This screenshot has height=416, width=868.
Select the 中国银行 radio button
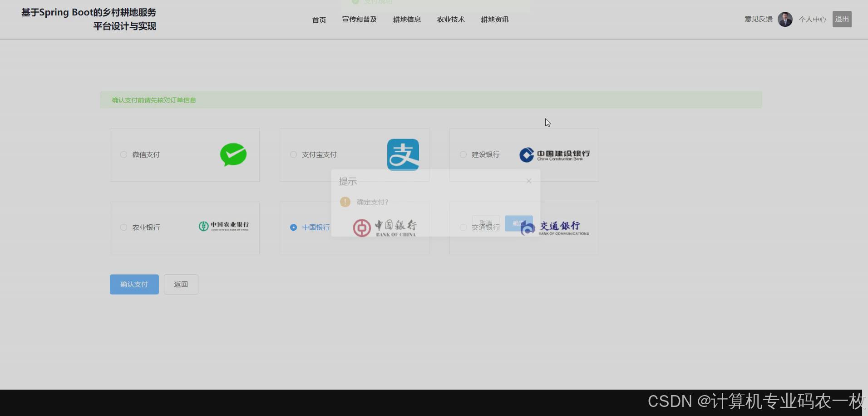point(293,228)
